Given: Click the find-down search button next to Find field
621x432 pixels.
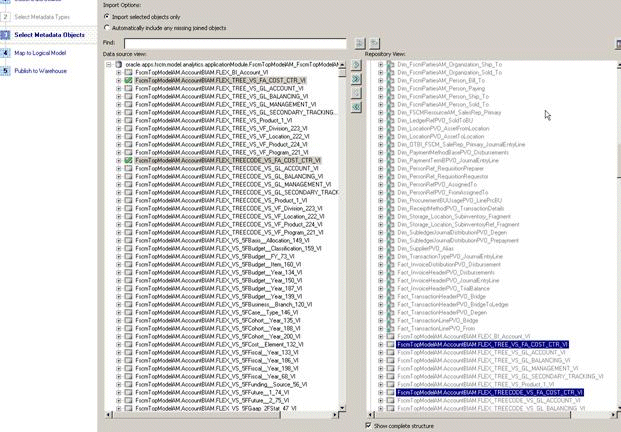Looking at the screenshot, I should (x=360, y=43).
